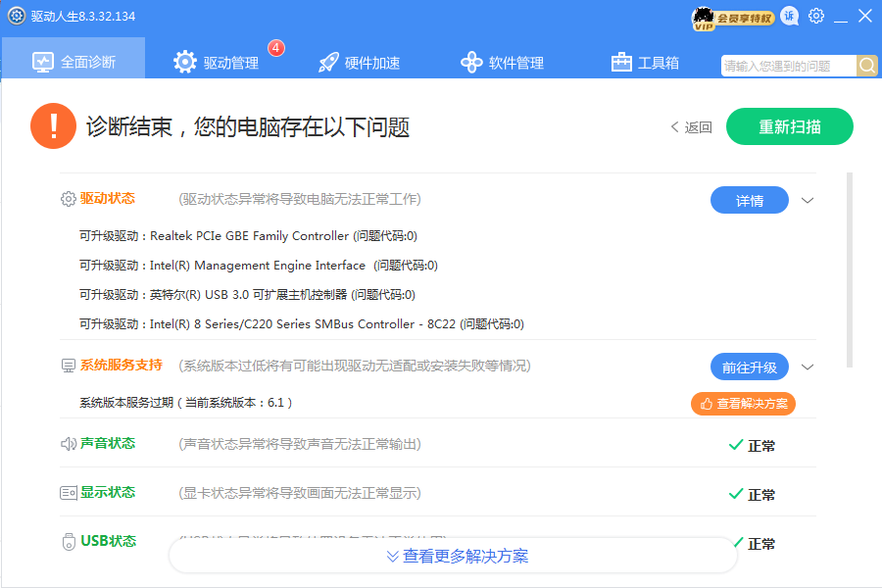This screenshot has height=588, width=882.
Task: Collapse the 系统服务支持 section chevron
Action: pos(808,367)
